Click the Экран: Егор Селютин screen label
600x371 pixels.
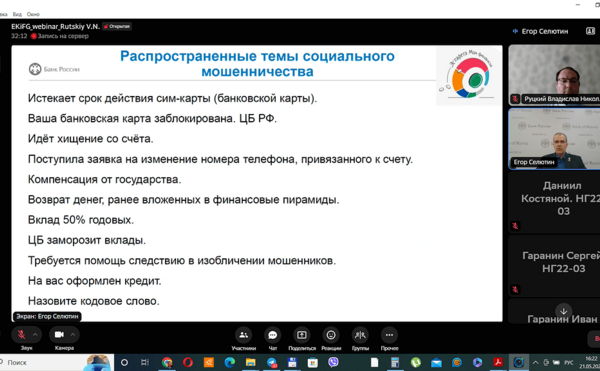pos(47,316)
